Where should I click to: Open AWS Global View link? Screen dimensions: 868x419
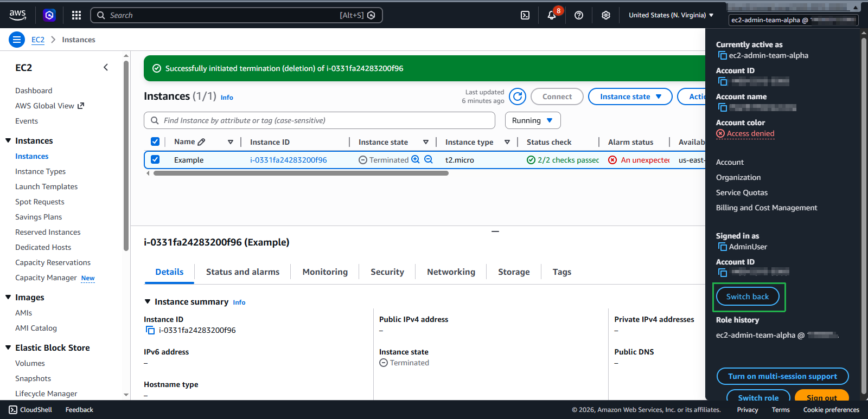[x=49, y=106]
